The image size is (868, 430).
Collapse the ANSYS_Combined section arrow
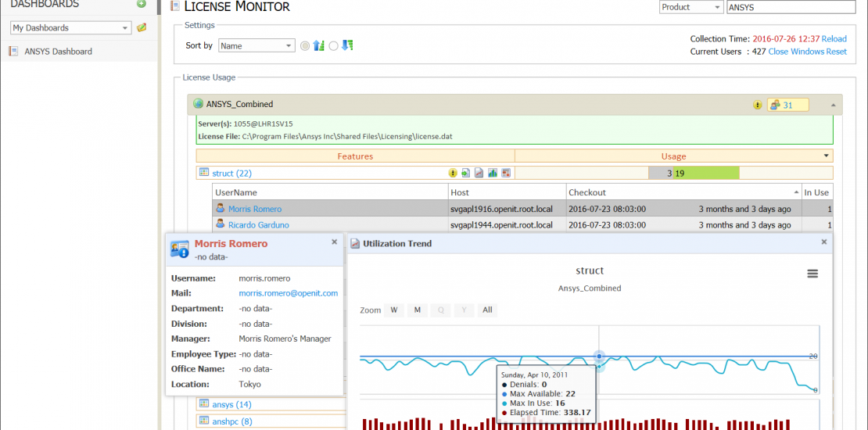point(833,105)
